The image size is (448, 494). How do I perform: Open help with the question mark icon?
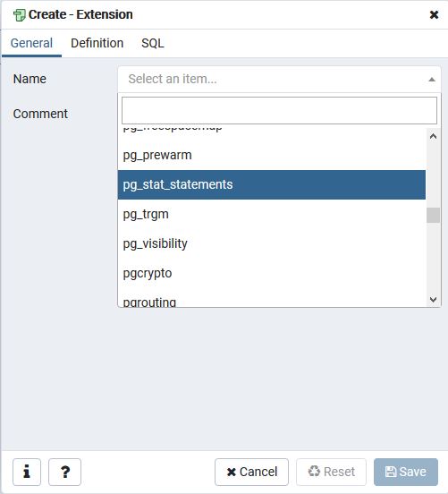point(65,472)
